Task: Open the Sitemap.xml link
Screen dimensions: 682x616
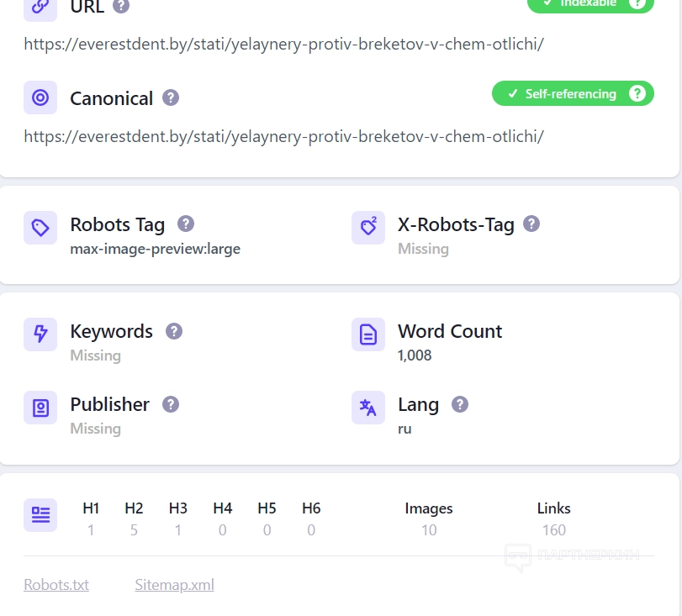Action: pos(174,585)
